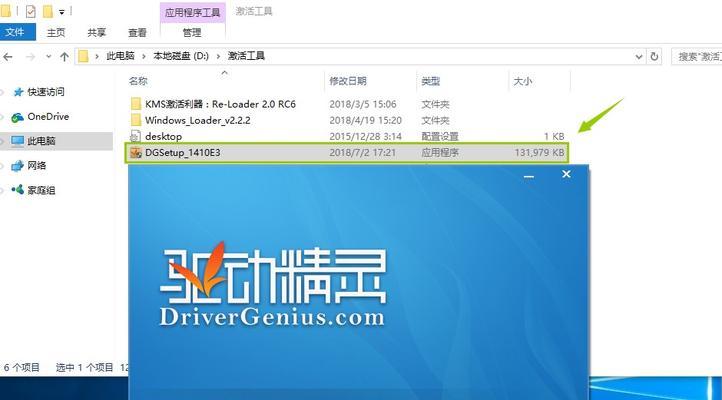Image resolution: width=722 pixels, height=400 pixels.
Task: Select 此电脑 in the navigation pane
Action: (41, 141)
